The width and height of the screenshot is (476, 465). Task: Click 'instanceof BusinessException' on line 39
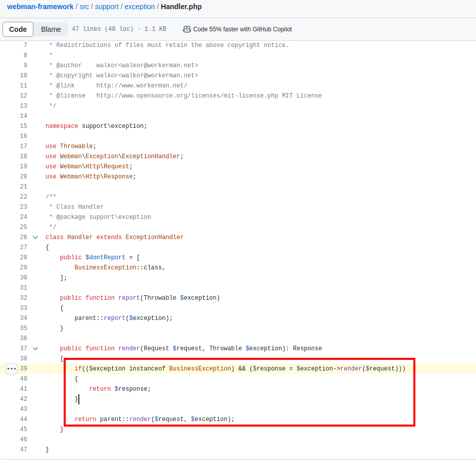180,368
